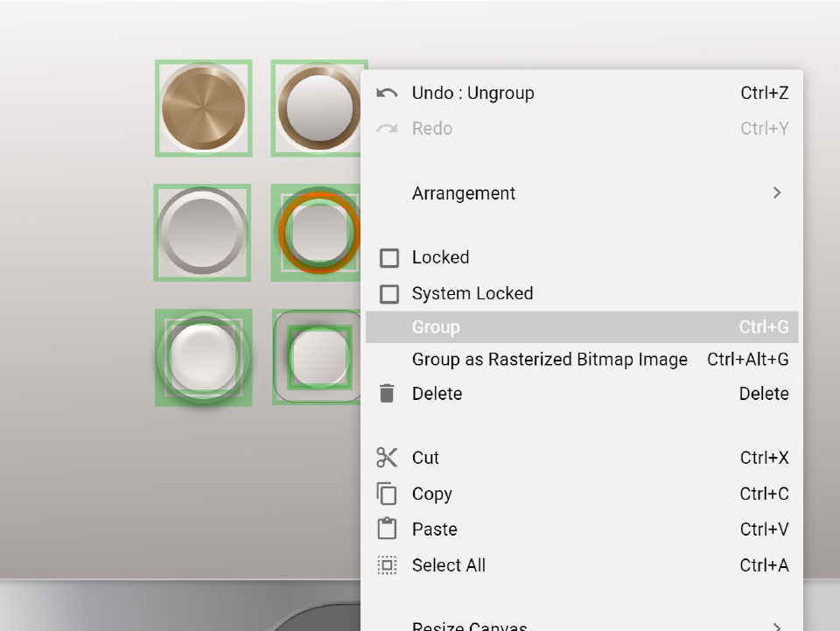Choose Group from the context menu
Viewport: 840px width, 631px height.
[x=436, y=327]
